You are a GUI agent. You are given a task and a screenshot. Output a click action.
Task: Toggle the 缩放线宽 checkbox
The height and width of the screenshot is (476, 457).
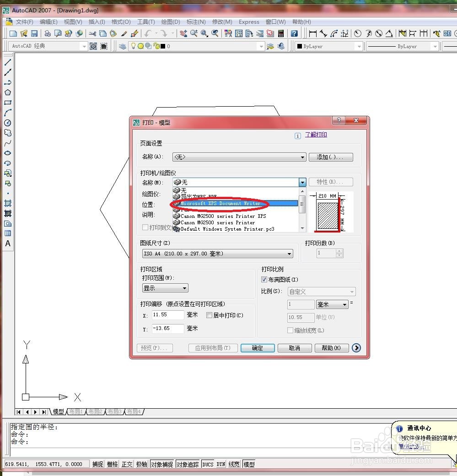(290, 330)
